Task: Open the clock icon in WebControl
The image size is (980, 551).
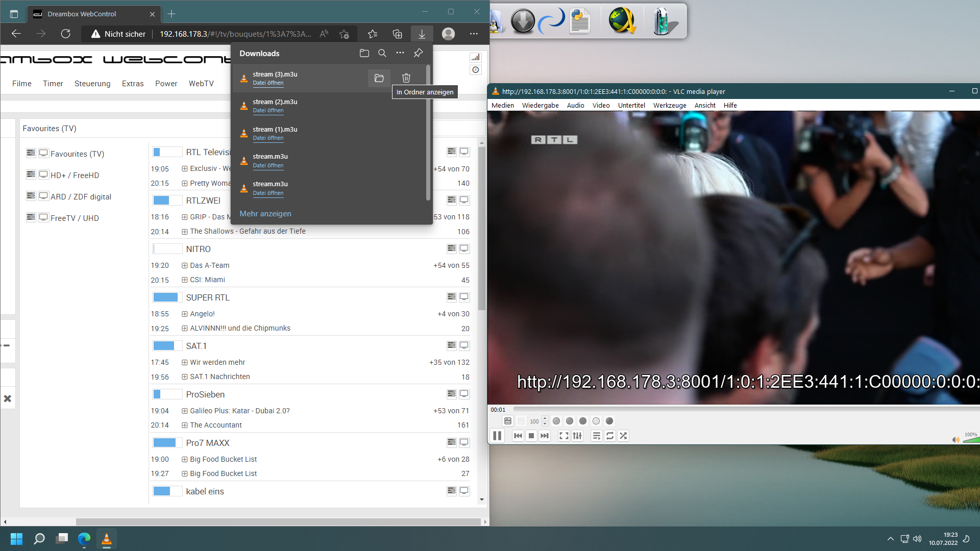Action: (x=475, y=70)
